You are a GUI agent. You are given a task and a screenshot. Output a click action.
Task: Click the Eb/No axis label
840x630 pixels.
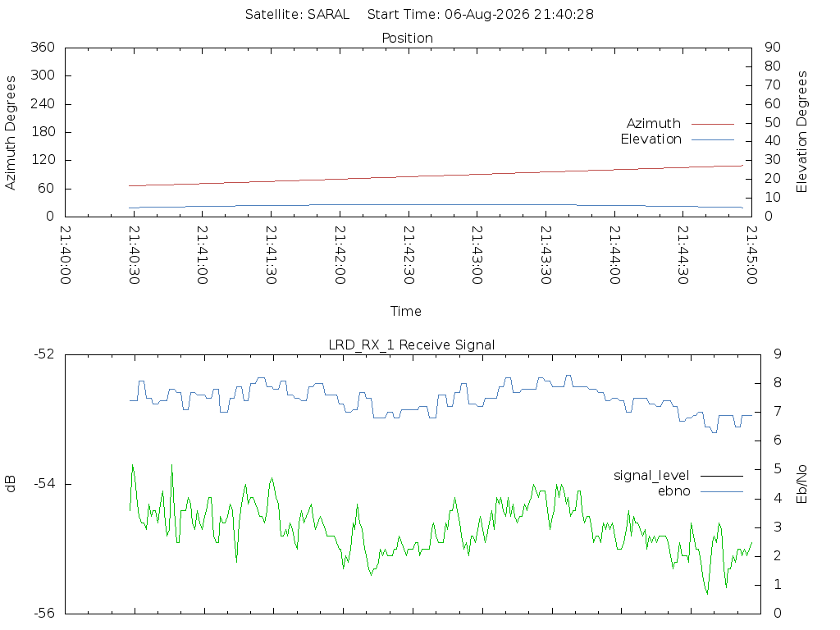coord(801,484)
